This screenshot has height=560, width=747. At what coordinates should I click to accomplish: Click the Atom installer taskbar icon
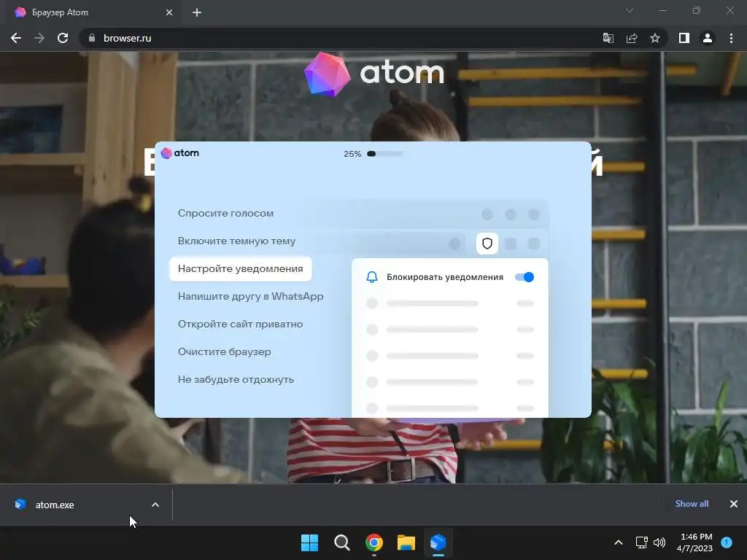point(438,542)
